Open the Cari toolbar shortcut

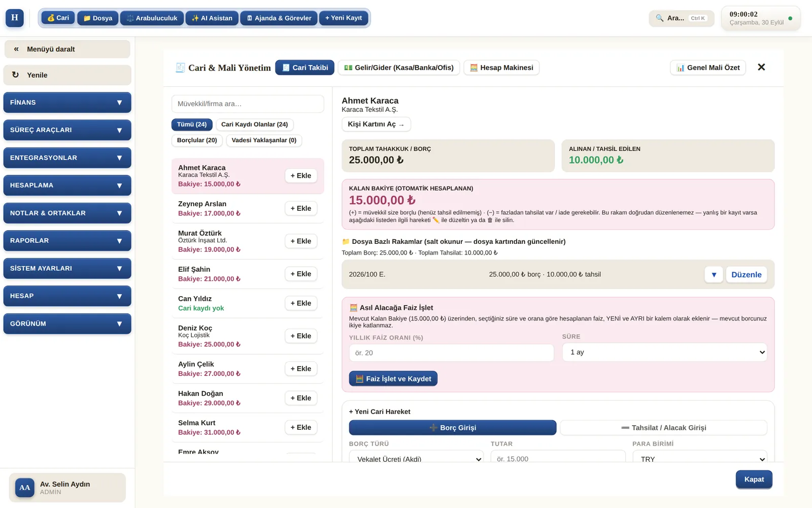pyautogui.click(x=58, y=18)
